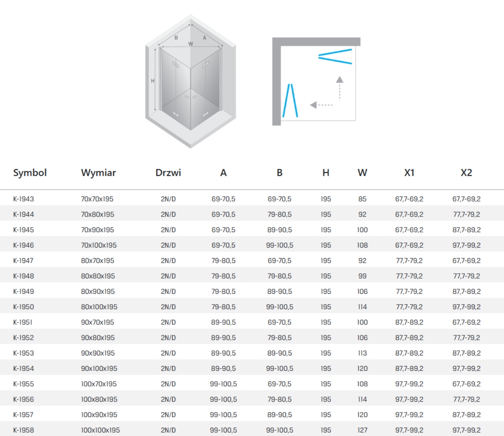Viewport: 504px width, 436px height.
Task: Click the A dimension label on cabin drawing
Action: (205, 38)
